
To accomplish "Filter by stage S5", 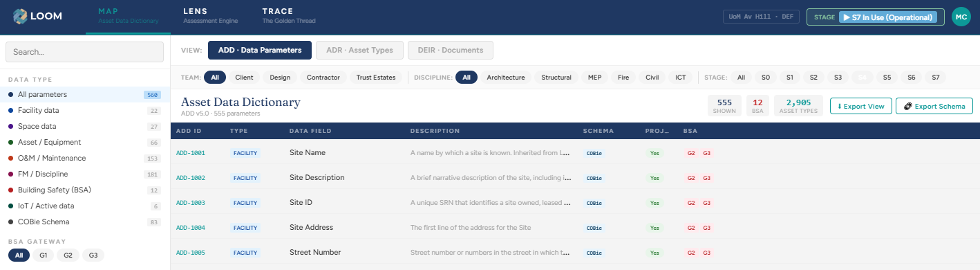I will pyautogui.click(x=887, y=78).
